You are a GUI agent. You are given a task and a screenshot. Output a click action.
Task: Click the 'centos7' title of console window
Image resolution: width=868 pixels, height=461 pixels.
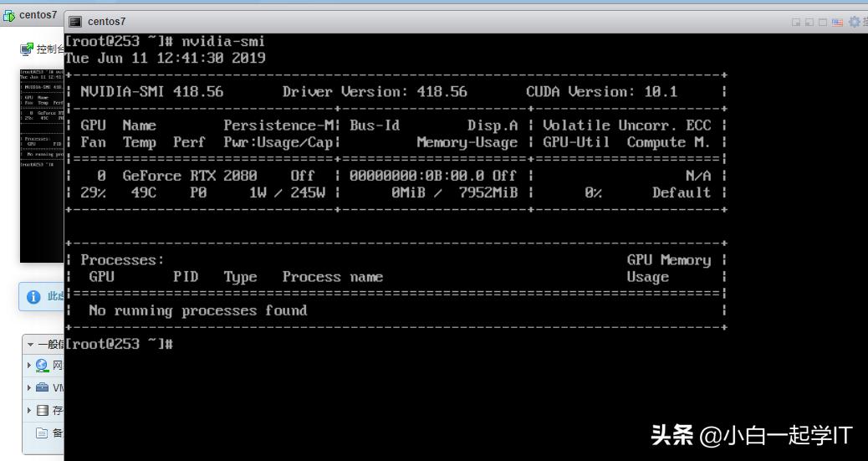(x=107, y=22)
